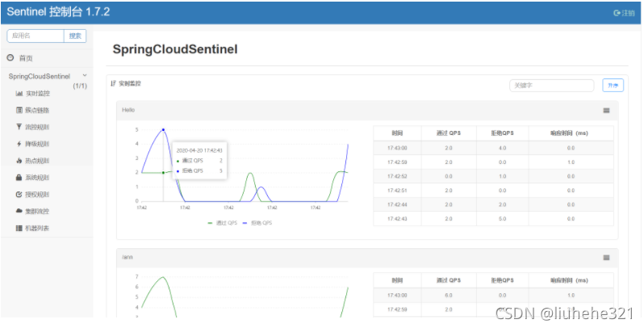Click the 升序 sort order button
Viewport: 644px width, 328px height.
(613, 86)
